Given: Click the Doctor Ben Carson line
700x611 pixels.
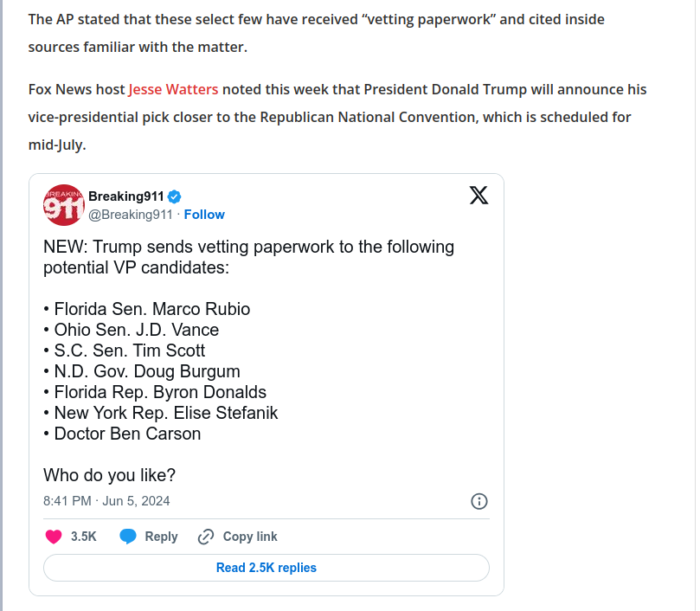Looking at the screenshot, I should point(122,434).
